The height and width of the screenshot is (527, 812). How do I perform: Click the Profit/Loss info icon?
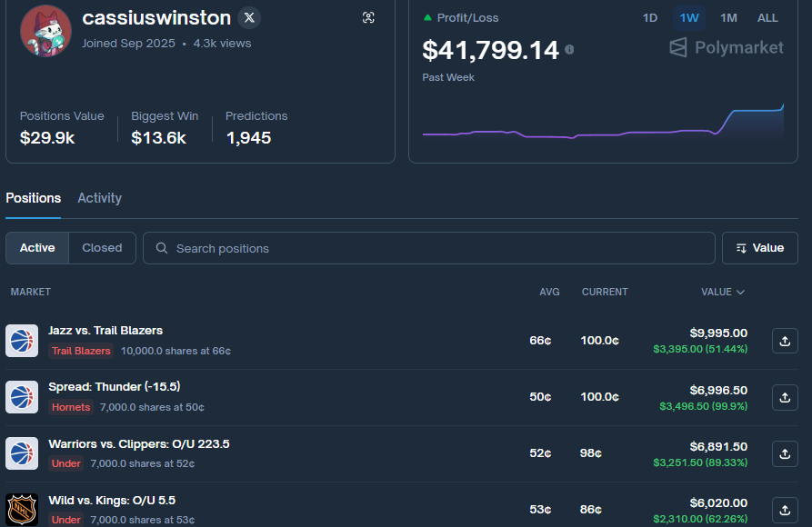[x=569, y=50]
